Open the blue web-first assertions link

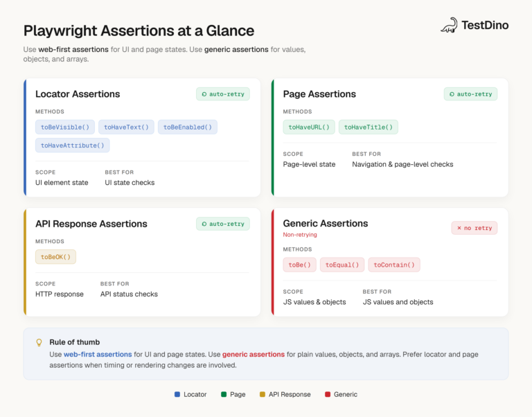98,354
